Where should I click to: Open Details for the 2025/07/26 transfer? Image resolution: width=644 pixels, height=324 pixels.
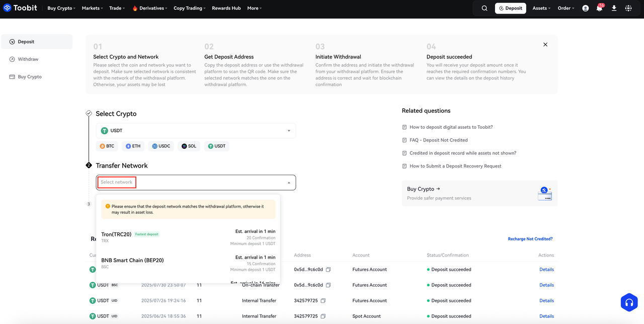pyautogui.click(x=546, y=301)
